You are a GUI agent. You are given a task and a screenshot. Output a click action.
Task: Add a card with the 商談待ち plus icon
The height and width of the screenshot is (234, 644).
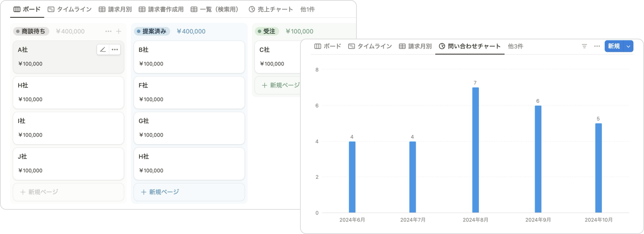[x=119, y=31]
